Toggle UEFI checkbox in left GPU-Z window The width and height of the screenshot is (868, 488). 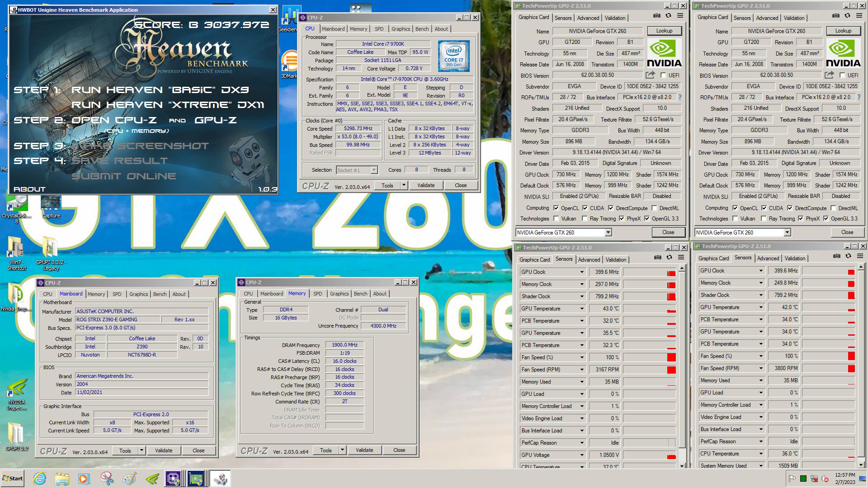click(663, 75)
